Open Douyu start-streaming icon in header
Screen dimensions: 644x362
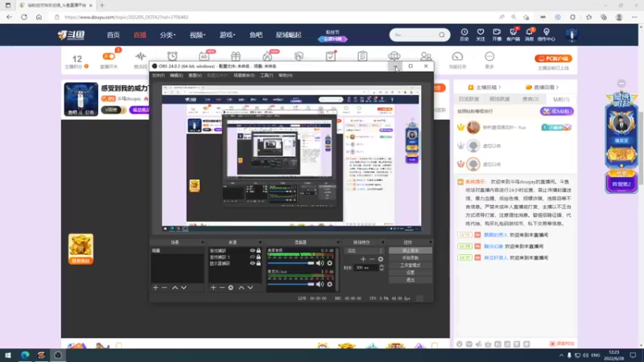497,35
